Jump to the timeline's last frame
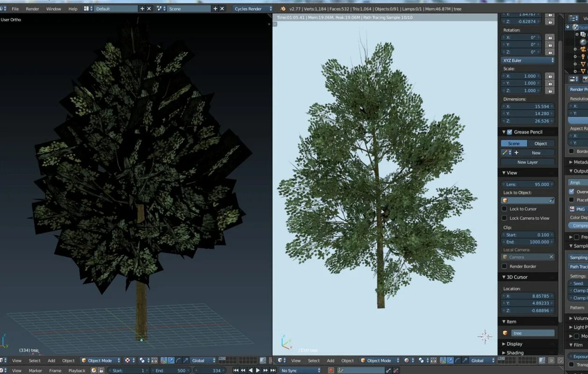Screen dimensions: 588x374 [x=273, y=370]
